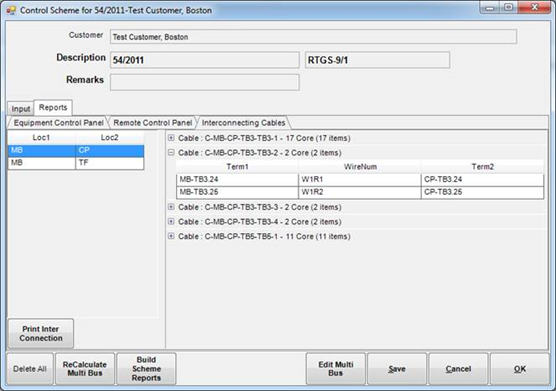This screenshot has width=556, height=391.
Task: Minimize the Control Scheme window
Action: (490, 7)
